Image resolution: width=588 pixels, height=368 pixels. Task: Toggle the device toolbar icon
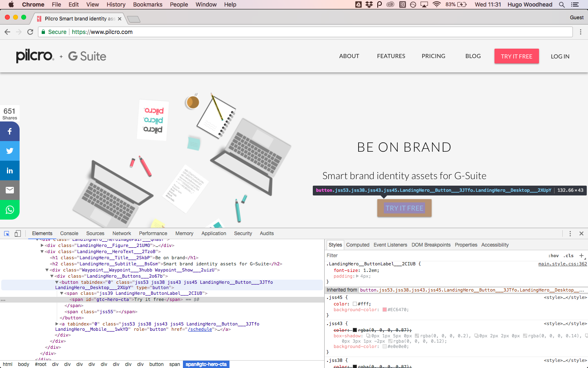pos(18,233)
